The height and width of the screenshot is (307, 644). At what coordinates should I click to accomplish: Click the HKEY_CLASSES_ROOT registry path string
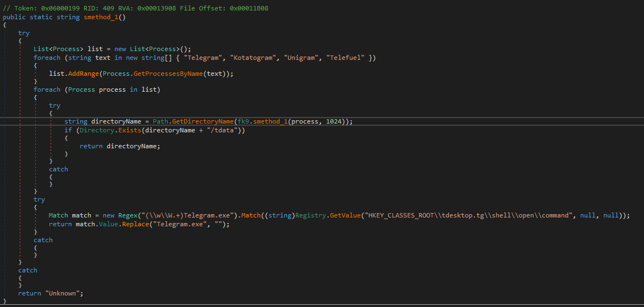tap(467, 216)
